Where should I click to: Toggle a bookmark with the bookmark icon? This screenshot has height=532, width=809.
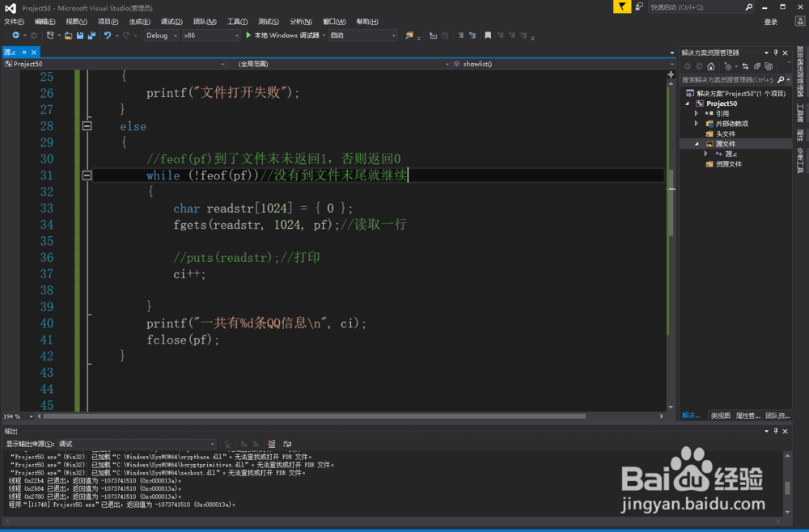tap(487, 36)
